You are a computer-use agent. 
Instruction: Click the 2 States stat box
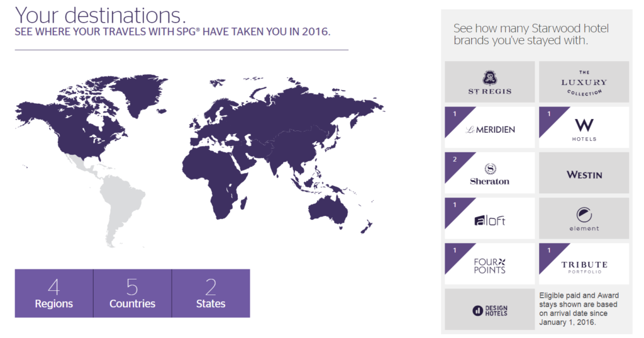(x=211, y=293)
